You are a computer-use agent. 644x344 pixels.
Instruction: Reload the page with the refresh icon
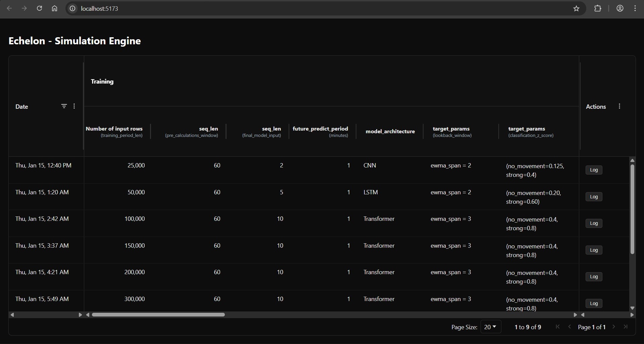click(39, 8)
